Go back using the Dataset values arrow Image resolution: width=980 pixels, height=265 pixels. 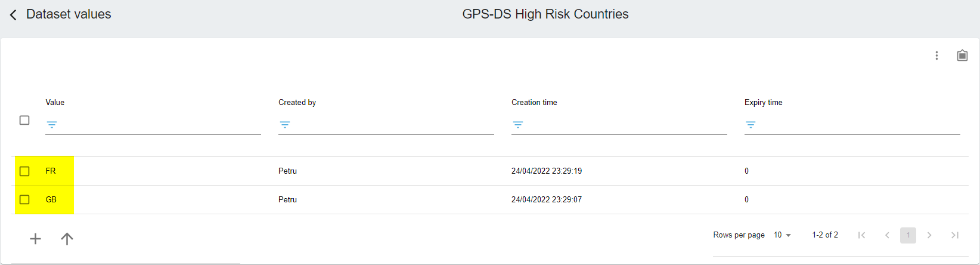(13, 14)
